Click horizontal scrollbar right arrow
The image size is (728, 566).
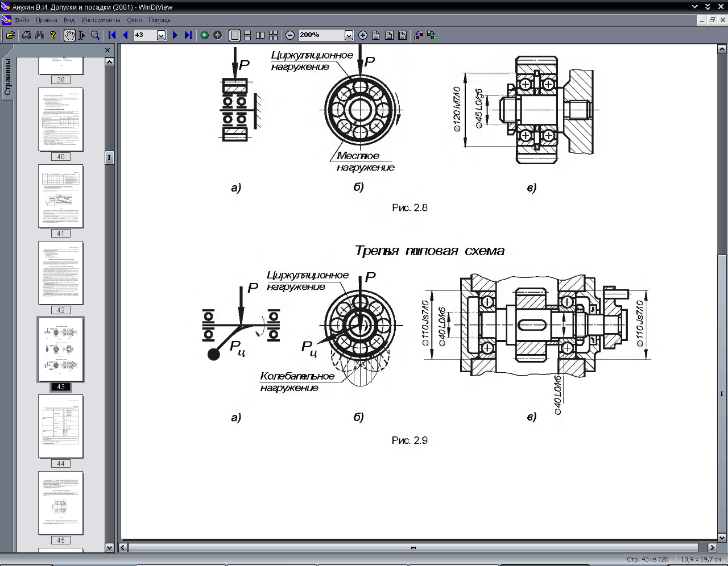click(712, 547)
